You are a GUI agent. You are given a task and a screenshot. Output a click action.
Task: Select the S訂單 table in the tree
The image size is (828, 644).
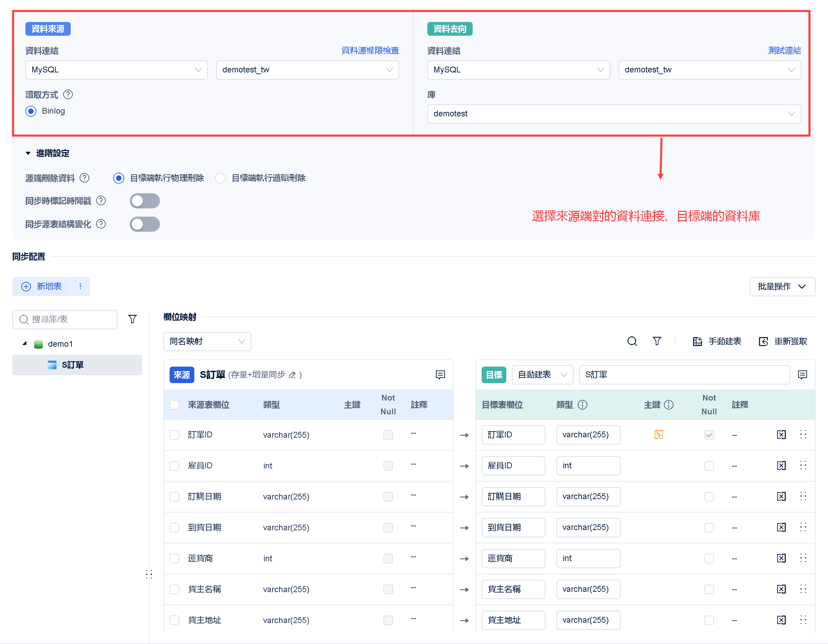(x=73, y=365)
